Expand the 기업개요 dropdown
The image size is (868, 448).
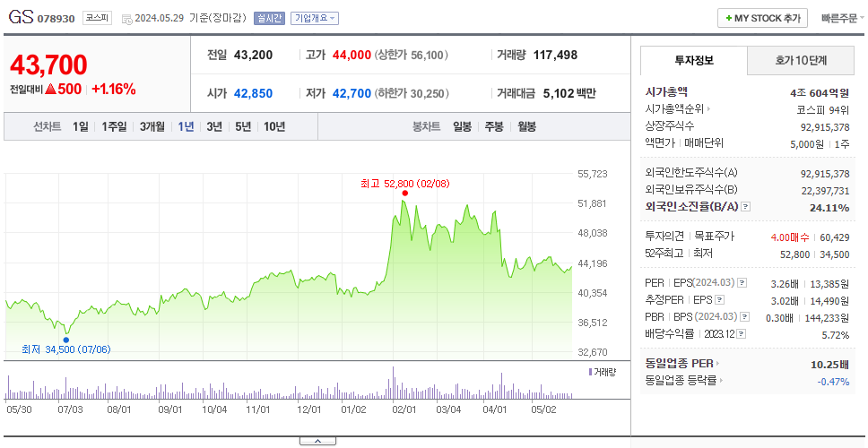tap(315, 18)
